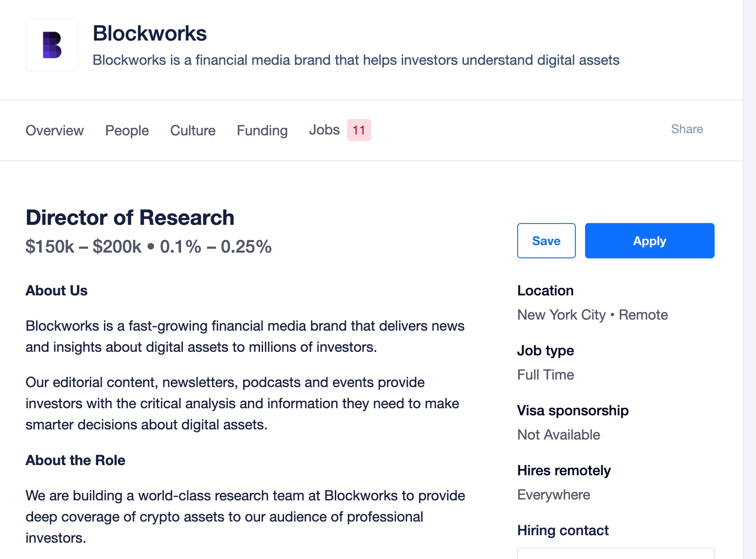The width and height of the screenshot is (756, 559).
Task: Switch to the People tab
Action: 127,130
